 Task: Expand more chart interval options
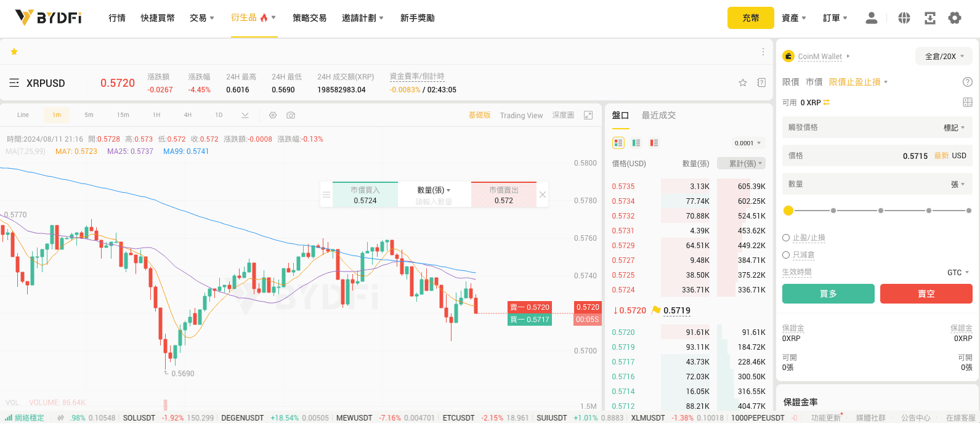tap(245, 115)
